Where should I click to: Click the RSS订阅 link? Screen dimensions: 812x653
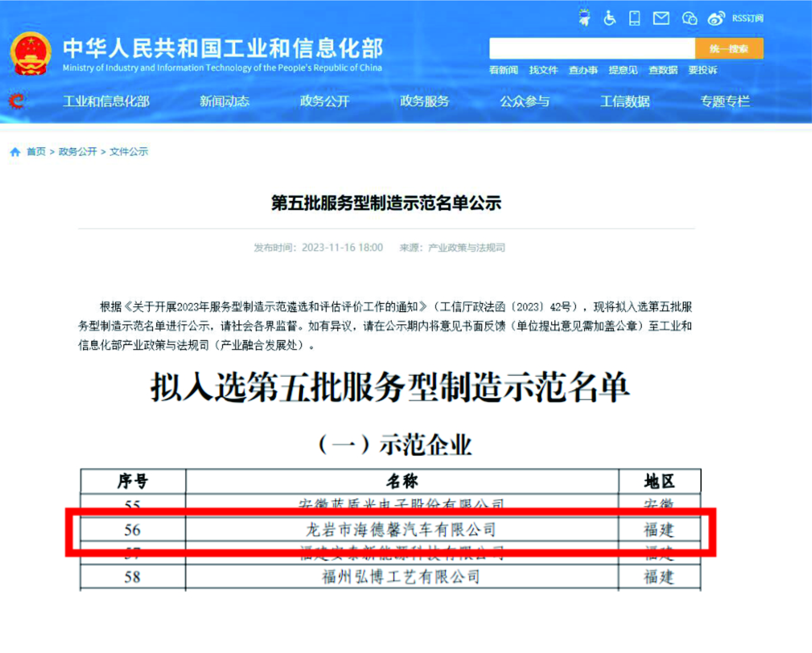748,18
